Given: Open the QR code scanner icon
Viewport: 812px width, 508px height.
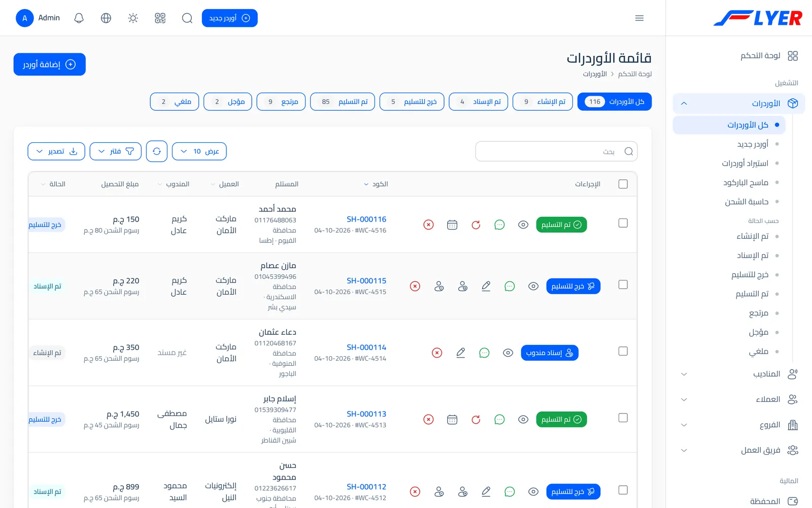Looking at the screenshot, I should [x=160, y=18].
